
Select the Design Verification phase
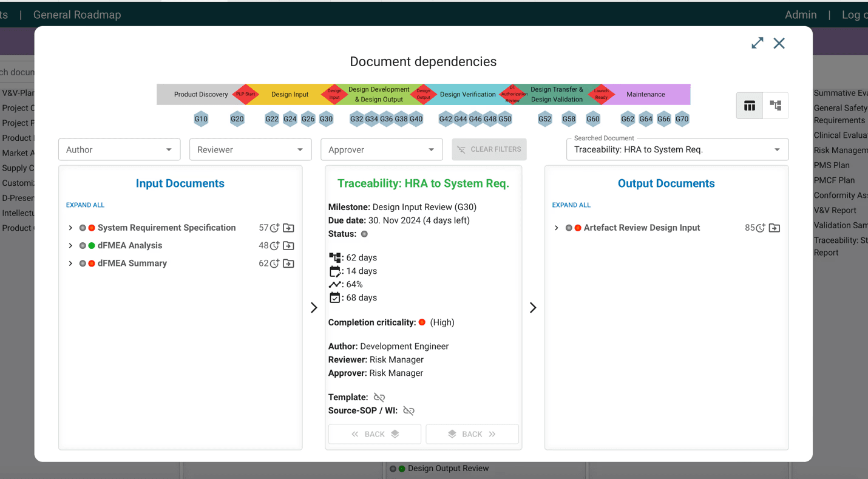[x=467, y=95]
